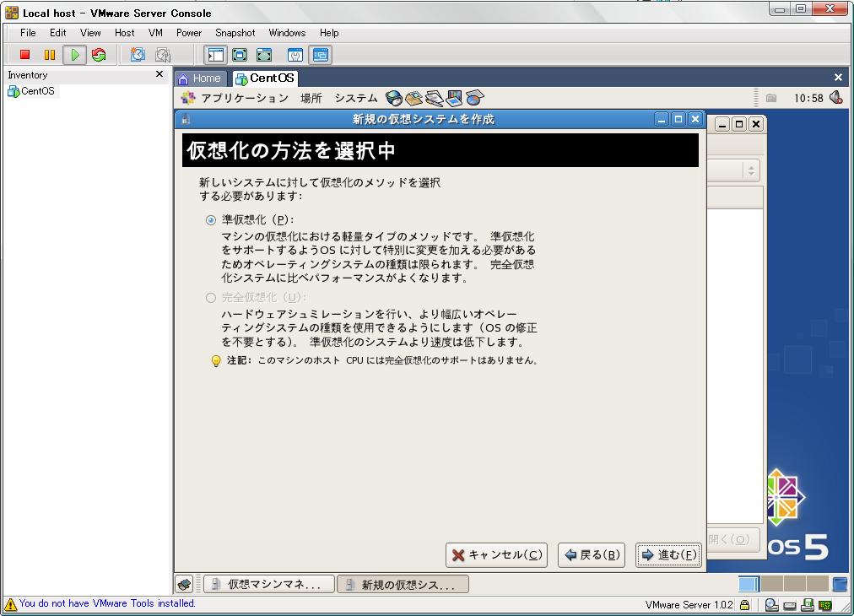Click the lock icon in status bar
Screen dimensions: 854x616
744,604
